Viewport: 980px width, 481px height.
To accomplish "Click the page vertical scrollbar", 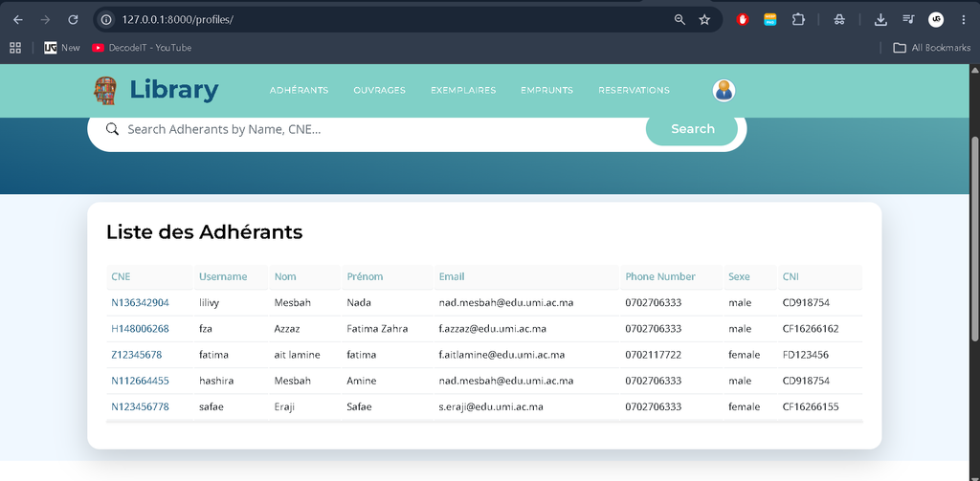I will (x=975, y=237).
